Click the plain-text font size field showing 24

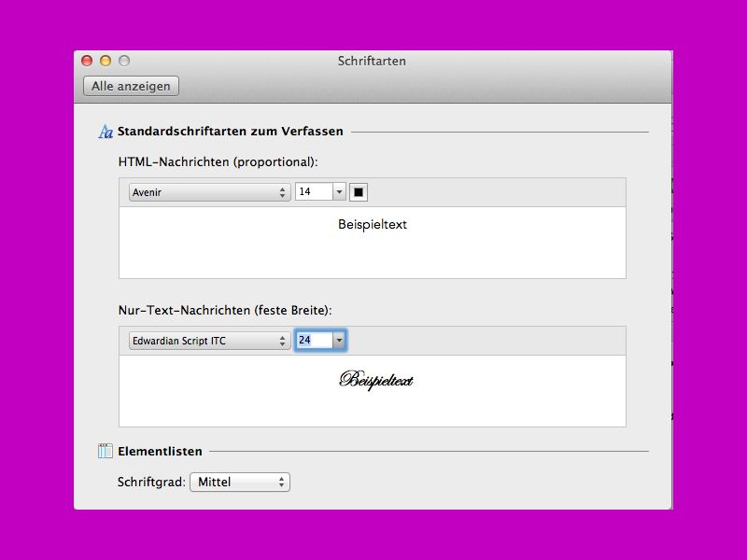pyautogui.click(x=314, y=340)
